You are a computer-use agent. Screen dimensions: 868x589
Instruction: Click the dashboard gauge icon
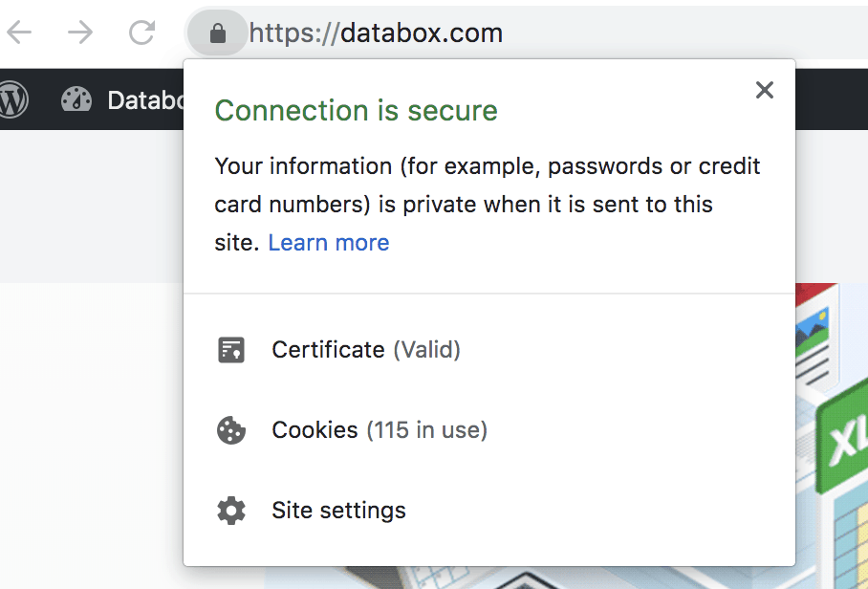pos(76,99)
